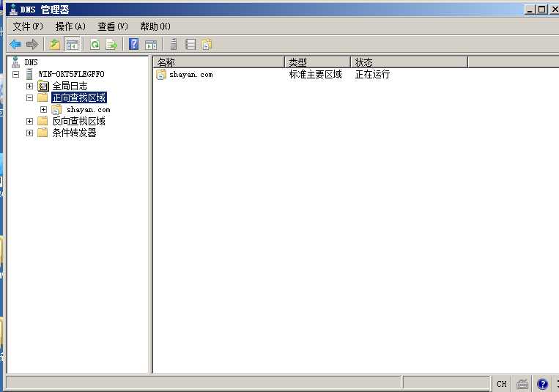This screenshot has height=392, width=559.
Task: Click the zone icon beside shayan.com in tree
Action: (x=56, y=109)
